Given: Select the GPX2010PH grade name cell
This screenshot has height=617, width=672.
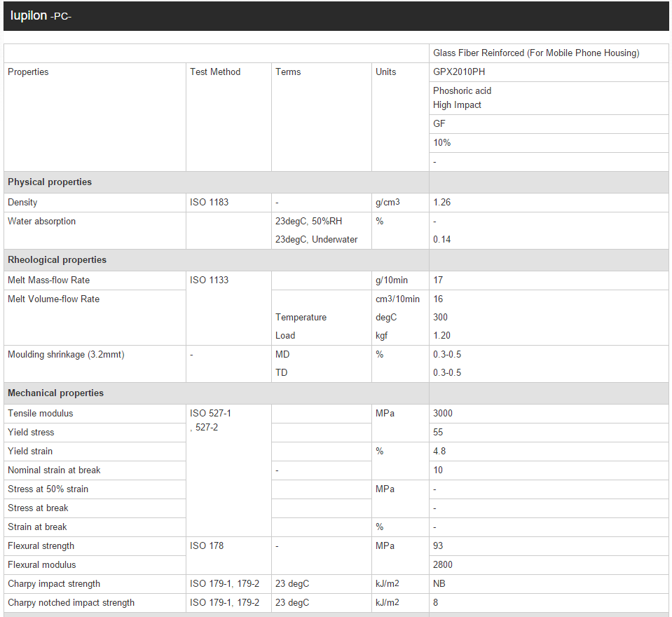Looking at the screenshot, I should [549, 72].
